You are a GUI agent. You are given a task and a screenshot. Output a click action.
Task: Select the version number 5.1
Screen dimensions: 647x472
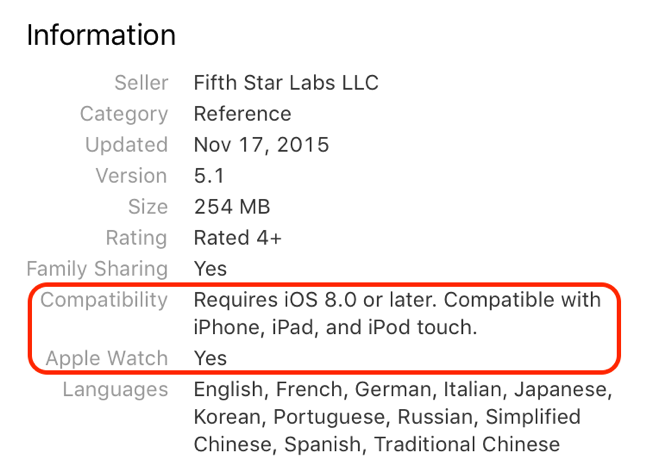click(209, 176)
